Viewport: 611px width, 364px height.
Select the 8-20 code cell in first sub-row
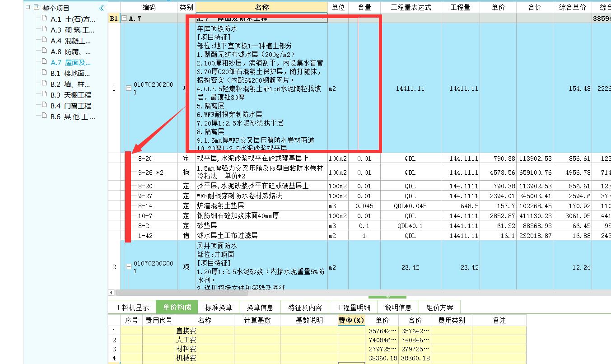149,158
